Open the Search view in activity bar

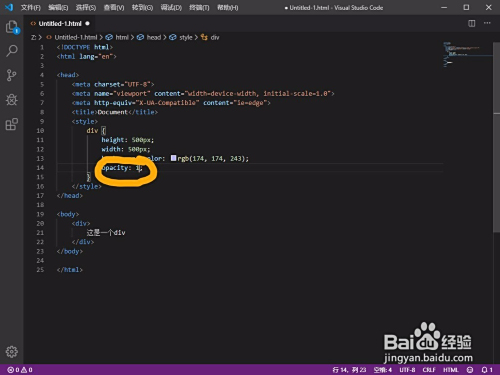[12, 51]
